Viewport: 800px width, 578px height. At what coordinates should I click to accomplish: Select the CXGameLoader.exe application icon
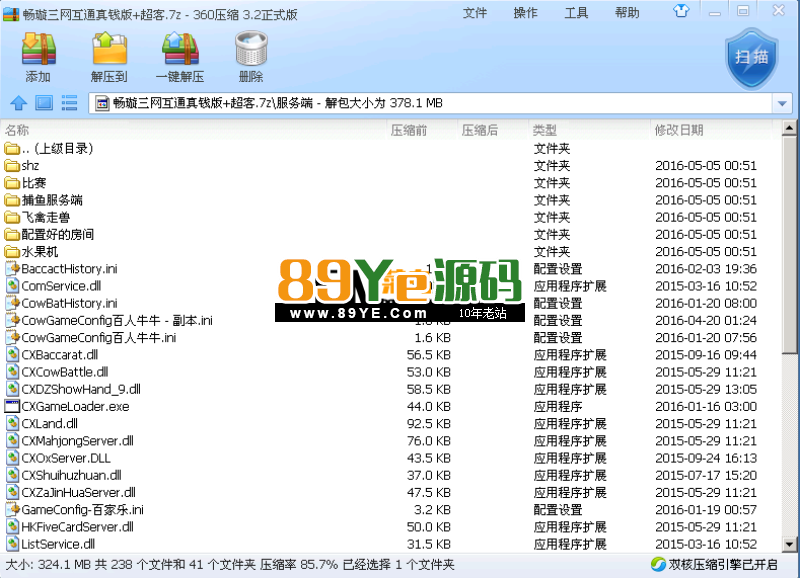tap(12, 407)
